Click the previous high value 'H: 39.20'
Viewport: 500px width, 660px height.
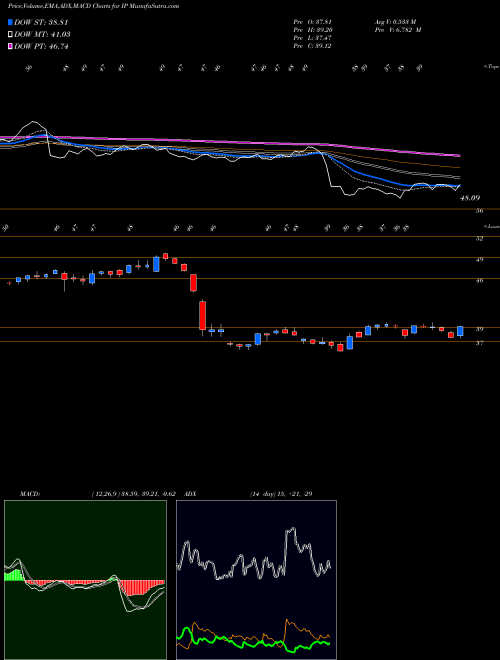[319, 30]
